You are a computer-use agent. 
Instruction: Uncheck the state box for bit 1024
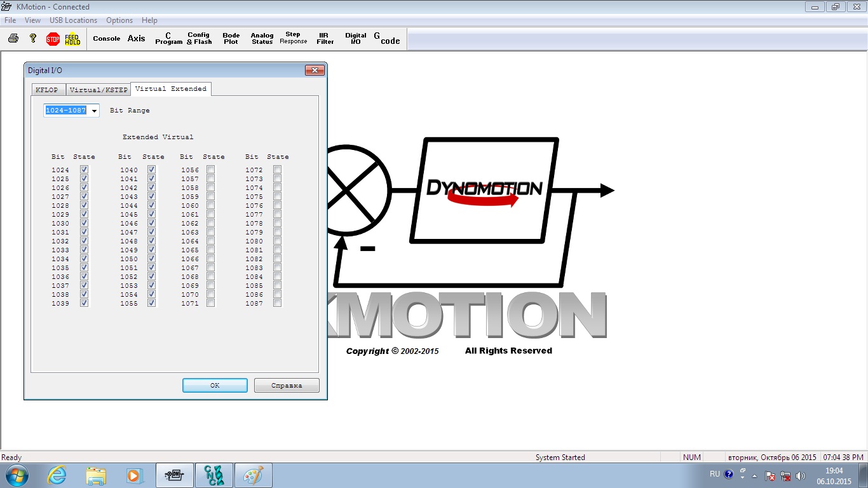click(84, 170)
